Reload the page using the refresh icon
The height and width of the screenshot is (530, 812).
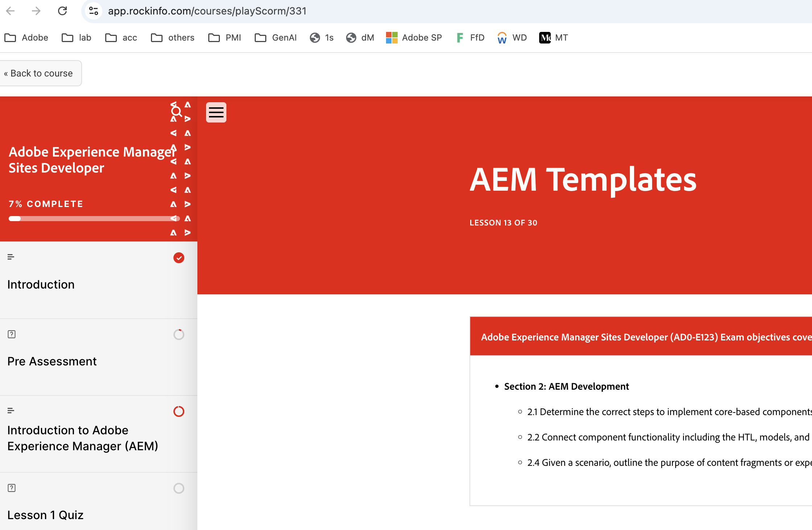coord(62,11)
